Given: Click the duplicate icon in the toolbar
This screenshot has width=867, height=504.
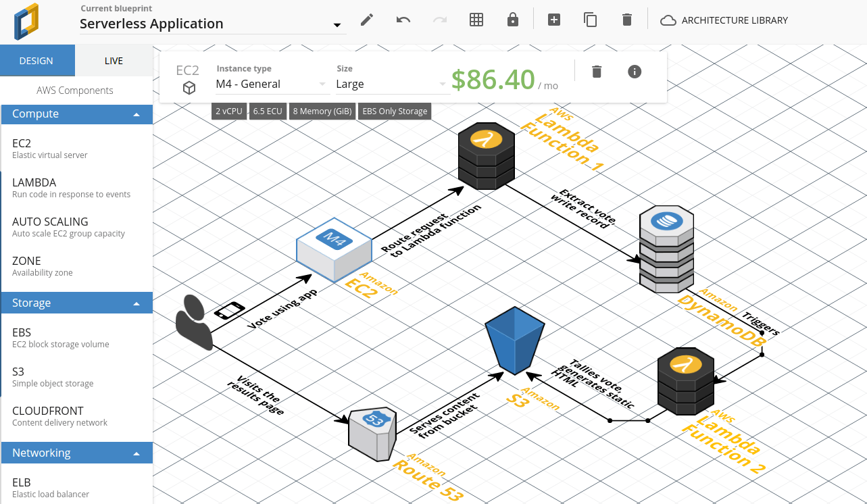Looking at the screenshot, I should [590, 19].
